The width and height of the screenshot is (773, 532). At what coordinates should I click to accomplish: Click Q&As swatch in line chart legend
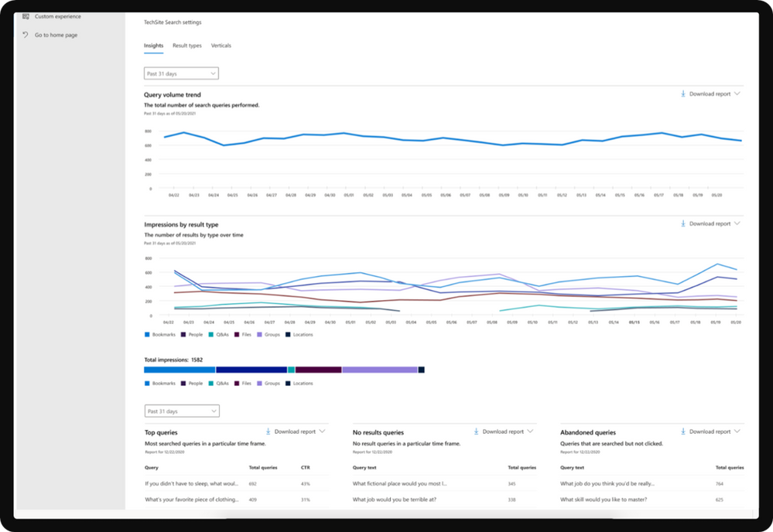tap(211, 335)
